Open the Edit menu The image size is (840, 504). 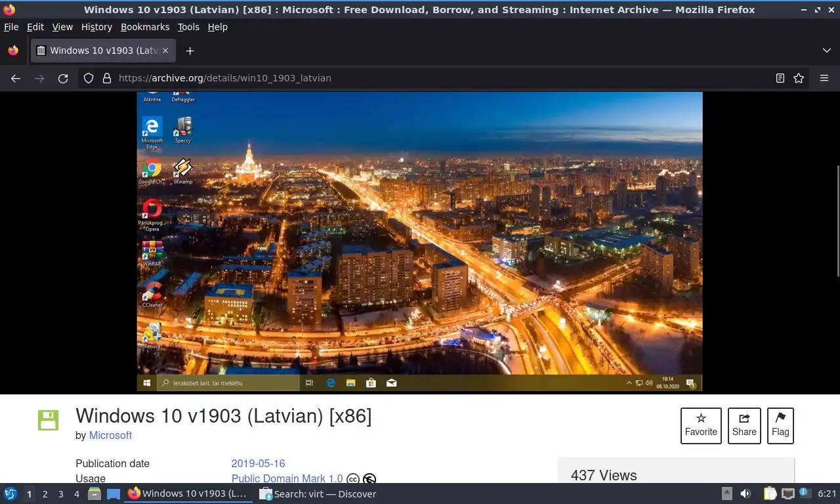(35, 27)
